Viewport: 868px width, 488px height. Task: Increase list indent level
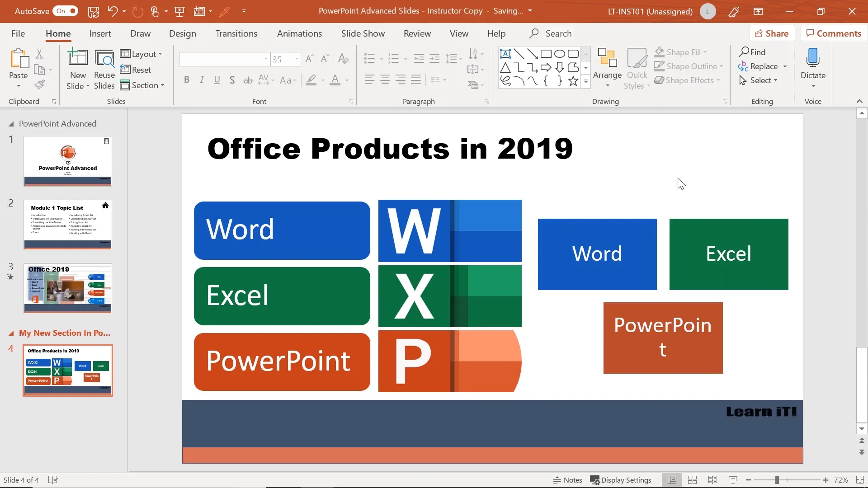[434, 58]
